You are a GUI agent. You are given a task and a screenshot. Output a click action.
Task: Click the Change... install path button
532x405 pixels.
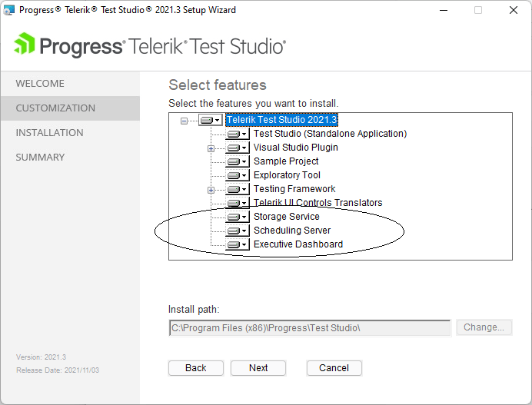[x=484, y=327]
